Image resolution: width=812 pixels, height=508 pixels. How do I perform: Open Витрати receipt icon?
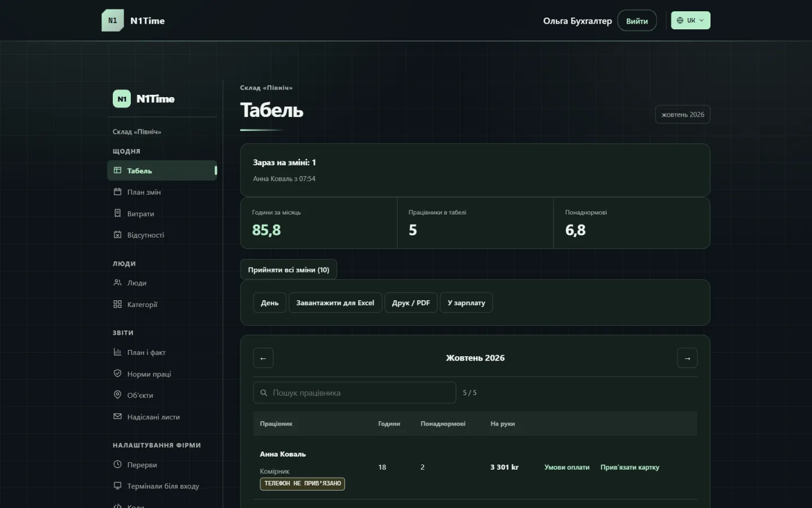coord(117,213)
